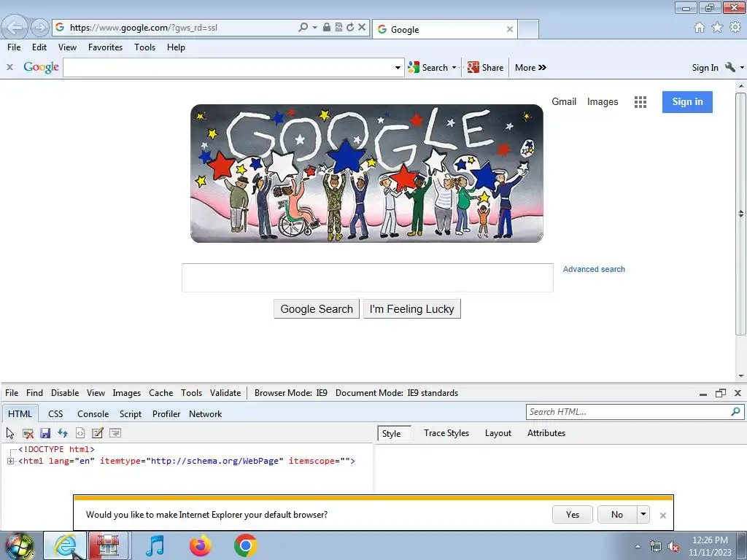The image size is (747, 560).
Task: Open the Browser Mode: IE9 menu
Action: tap(290, 393)
